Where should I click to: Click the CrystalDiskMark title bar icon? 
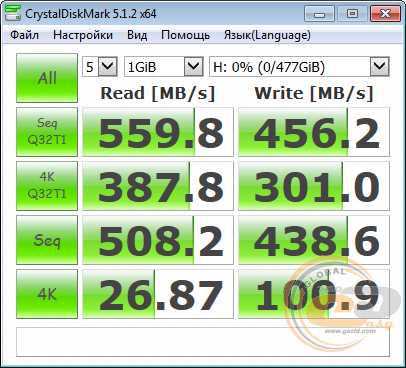(13, 14)
